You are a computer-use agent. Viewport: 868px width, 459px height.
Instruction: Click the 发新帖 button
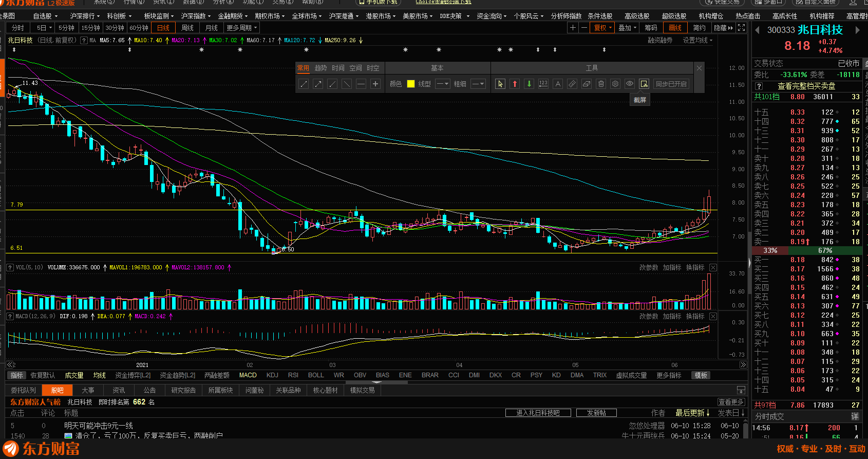[596, 413]
